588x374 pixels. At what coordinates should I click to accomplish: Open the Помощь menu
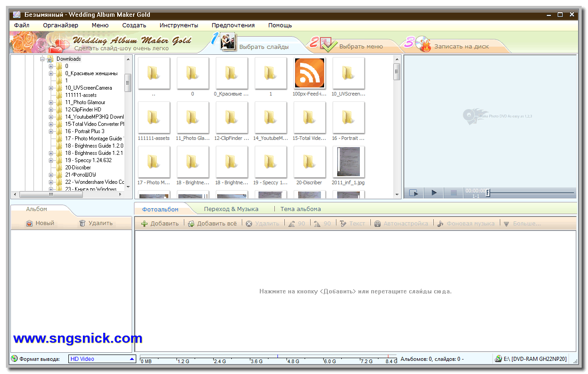tap(280, 25)
